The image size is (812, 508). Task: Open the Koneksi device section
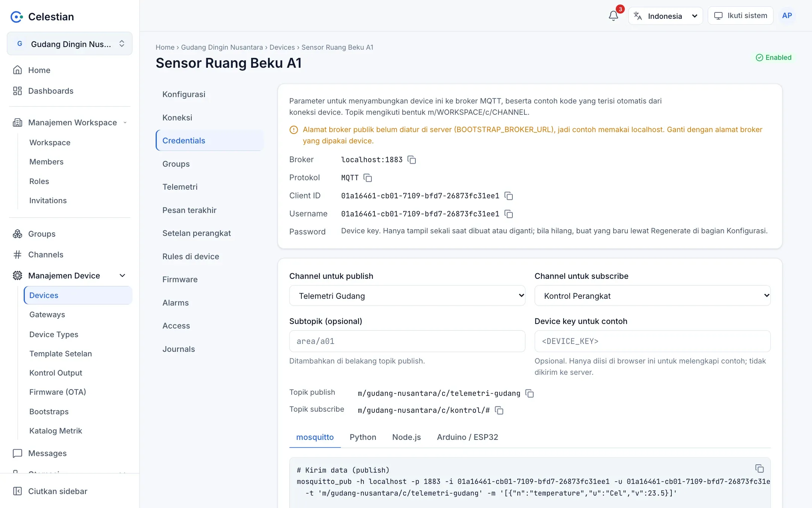pyautogui.click(x=210, y=117)
